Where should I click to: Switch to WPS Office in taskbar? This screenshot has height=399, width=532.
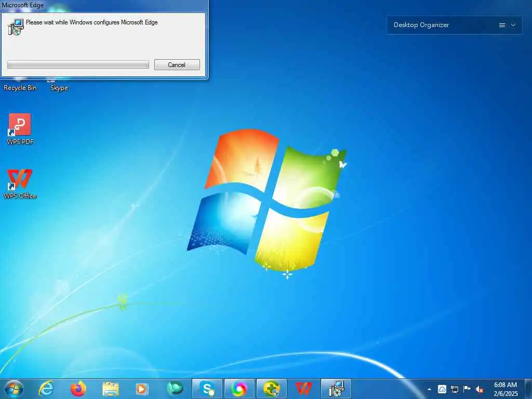tap(303, 389)
